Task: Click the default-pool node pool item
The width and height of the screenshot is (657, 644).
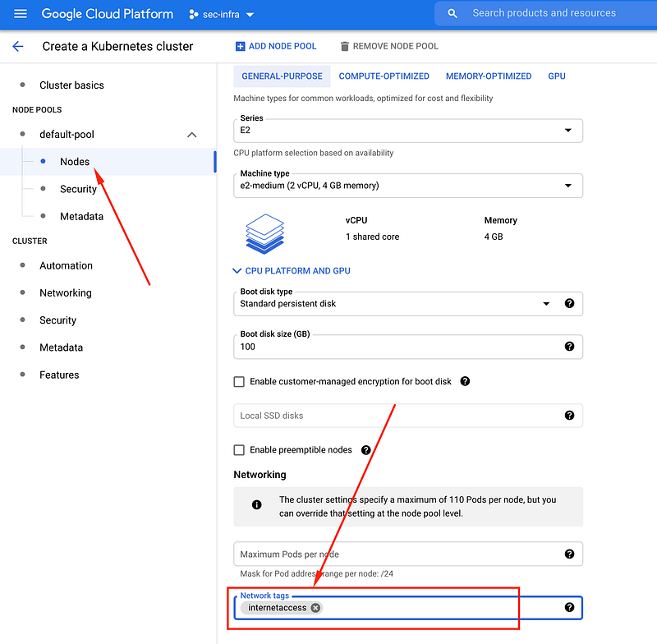Action: [67, 135]
